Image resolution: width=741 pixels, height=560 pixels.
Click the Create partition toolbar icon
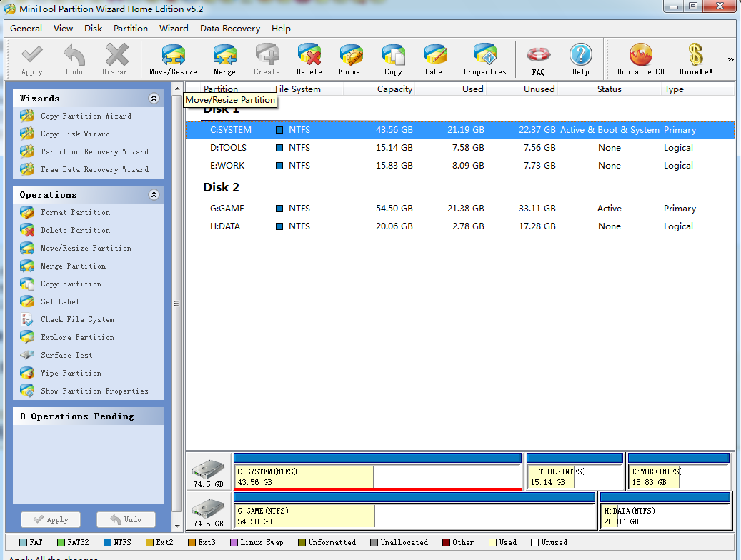pyautogui.click(x=267, y=55)
